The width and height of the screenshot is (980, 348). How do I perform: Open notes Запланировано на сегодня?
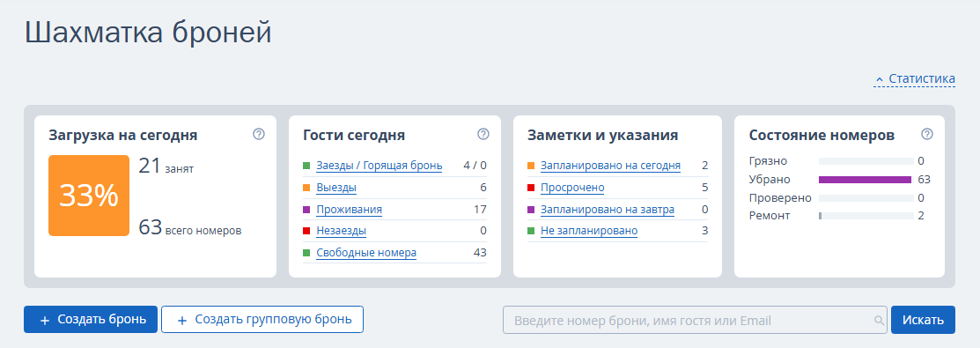pos(610,166)
